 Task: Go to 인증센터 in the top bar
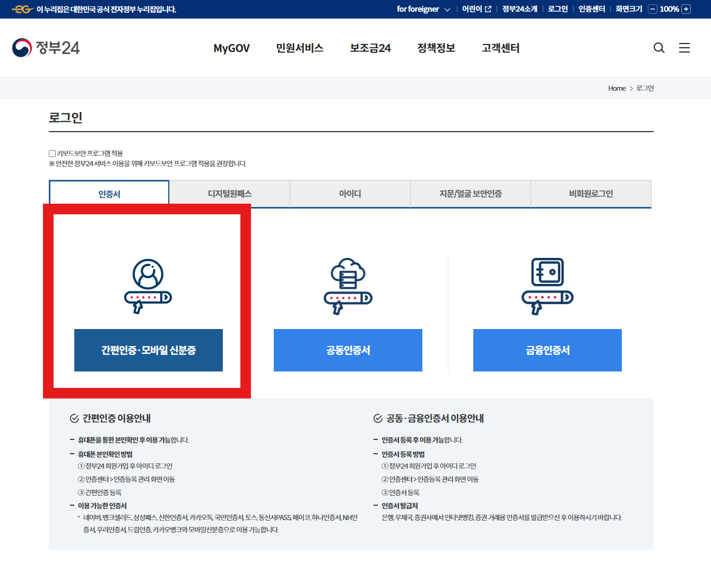[x=592, y=8]
